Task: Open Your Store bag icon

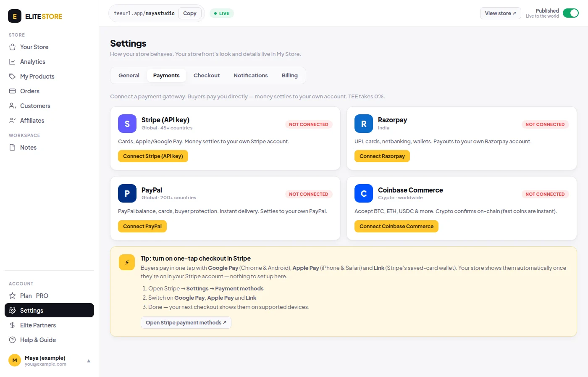Action: 13,47
